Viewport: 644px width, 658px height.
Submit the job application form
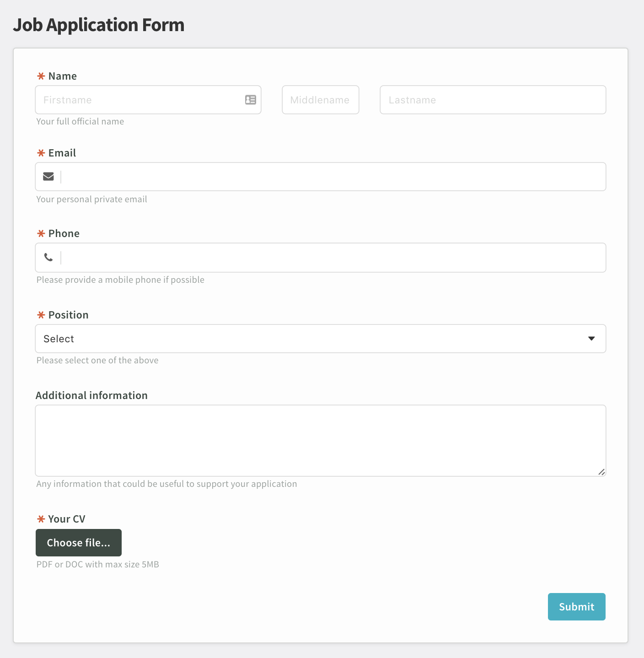(x=577, y=607)
